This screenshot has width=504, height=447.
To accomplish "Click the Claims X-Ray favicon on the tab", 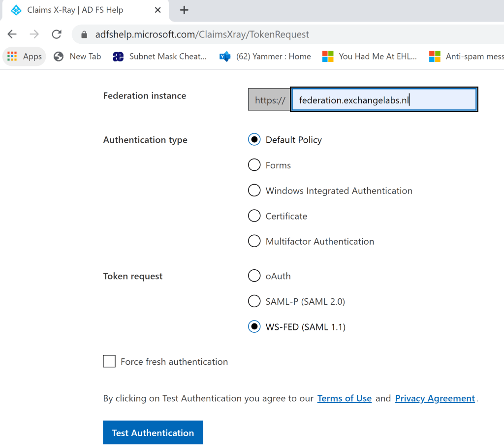I will click(15, 9).
